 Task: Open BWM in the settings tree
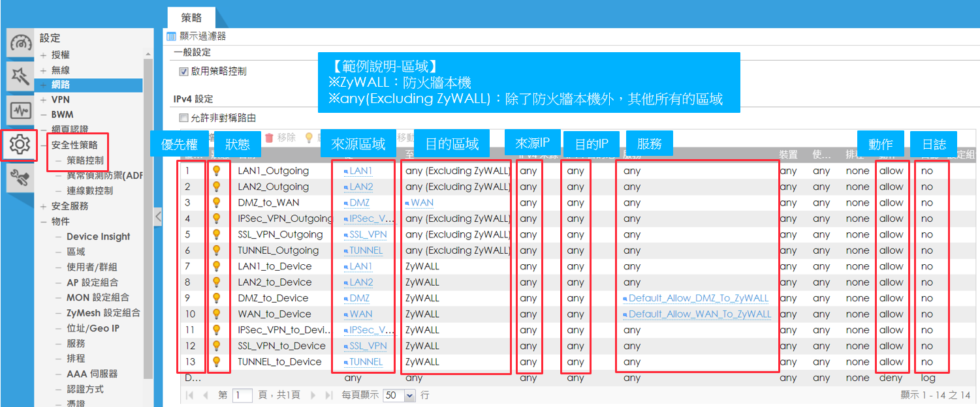click(63, 115)
